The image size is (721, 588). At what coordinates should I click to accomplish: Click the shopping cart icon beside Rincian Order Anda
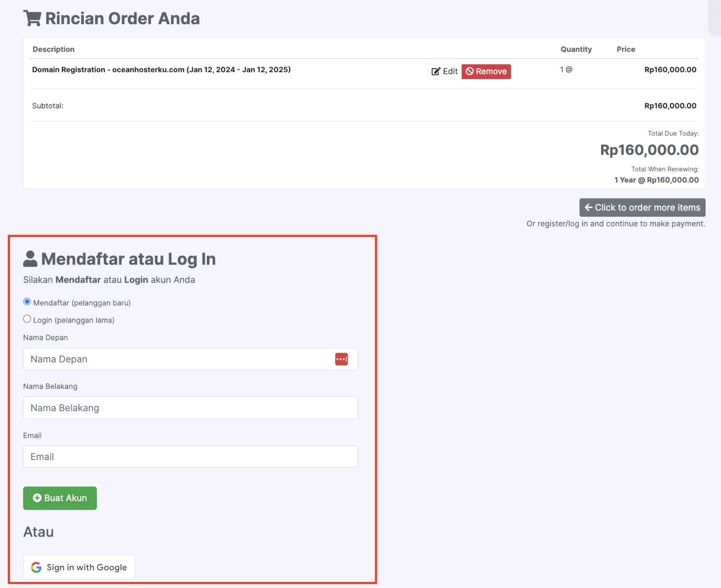point(32,18)
